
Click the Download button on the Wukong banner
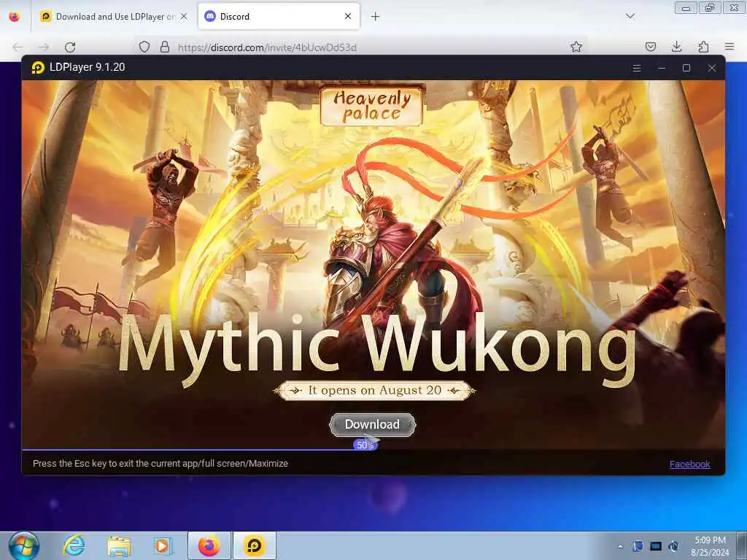click(373, 424)
